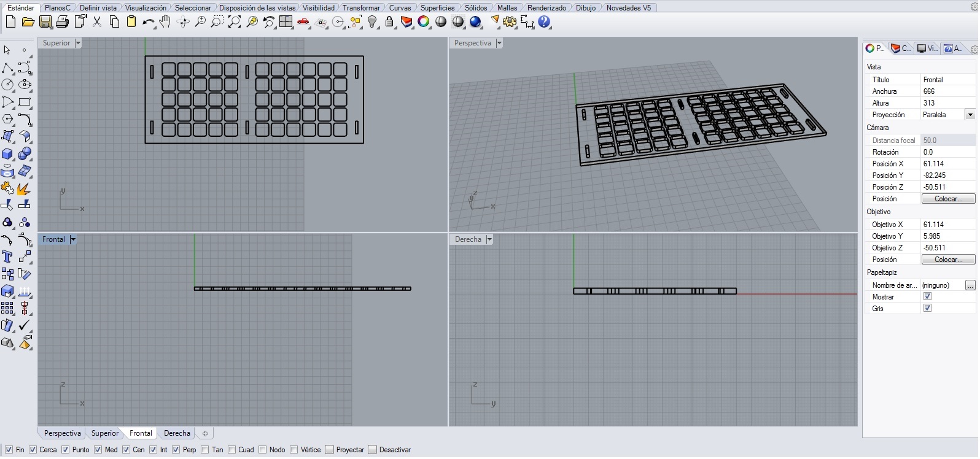
Task: Open the four-viewport layout icon
Action: [286, 22]
